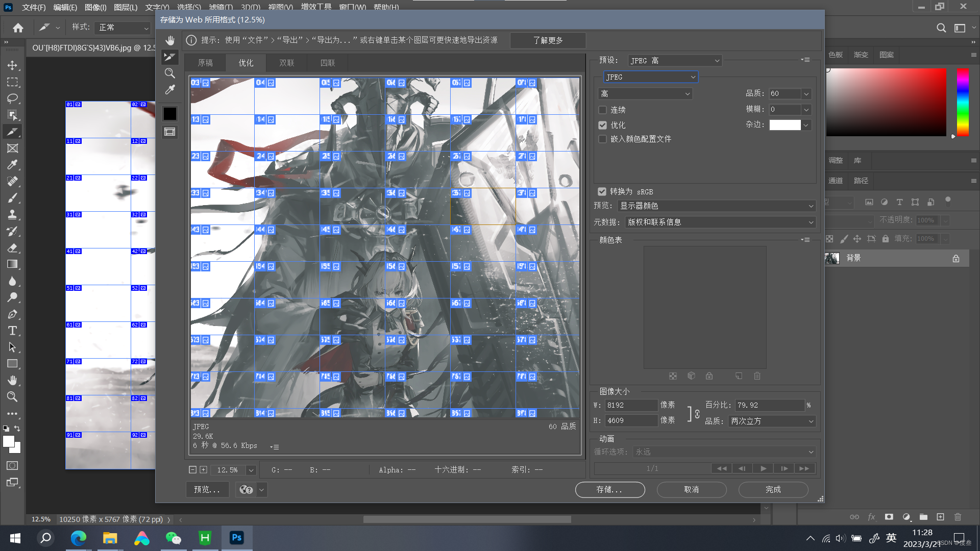Select the Clone Stamp tool
This screenshot has height=551, width=980.
[12, 214]
